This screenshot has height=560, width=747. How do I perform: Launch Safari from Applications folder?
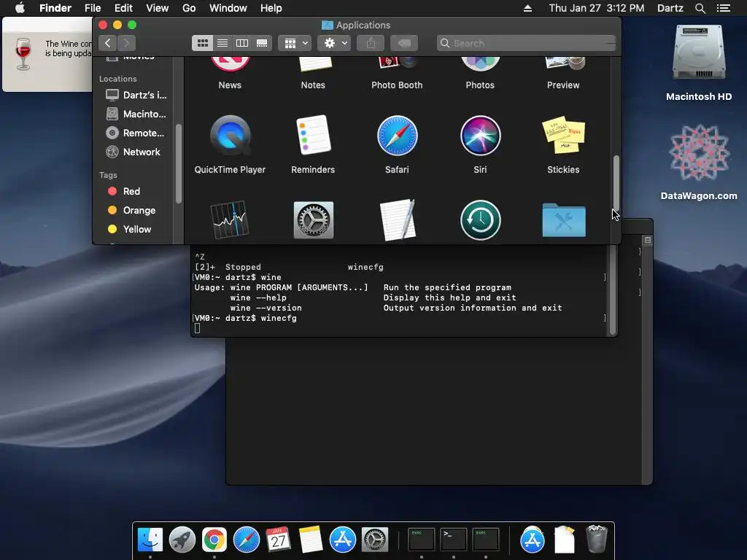click(x=397, y=136)
